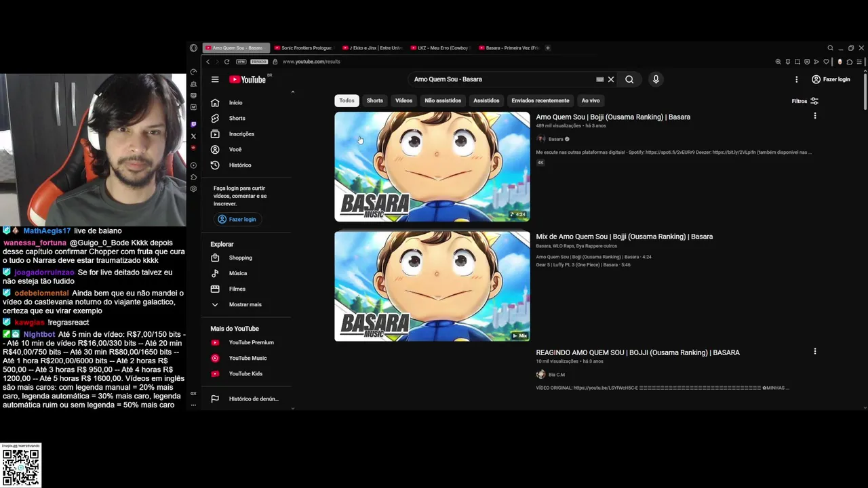
Task: Open options menu for Amo Quem Sou video
Action: click(814, 116)
